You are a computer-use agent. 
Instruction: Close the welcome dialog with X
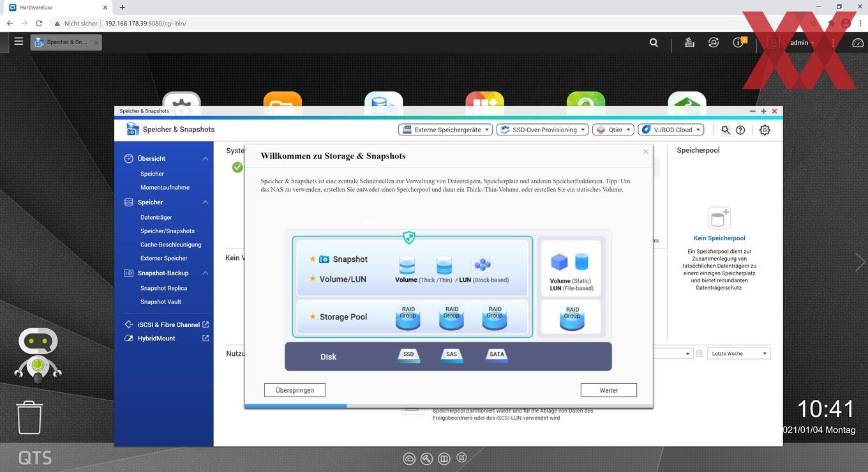point(646,152)
